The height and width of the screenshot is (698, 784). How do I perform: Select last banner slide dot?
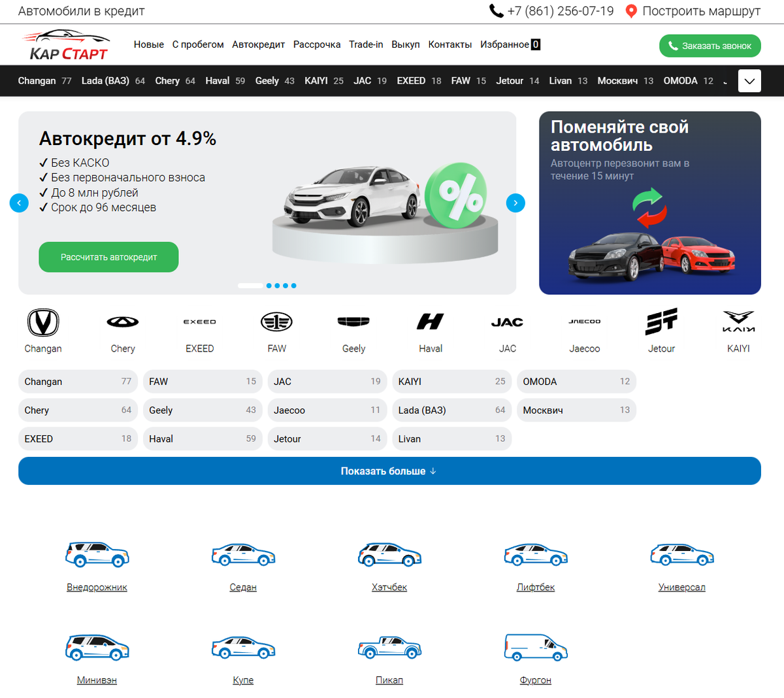click(293, 286)
